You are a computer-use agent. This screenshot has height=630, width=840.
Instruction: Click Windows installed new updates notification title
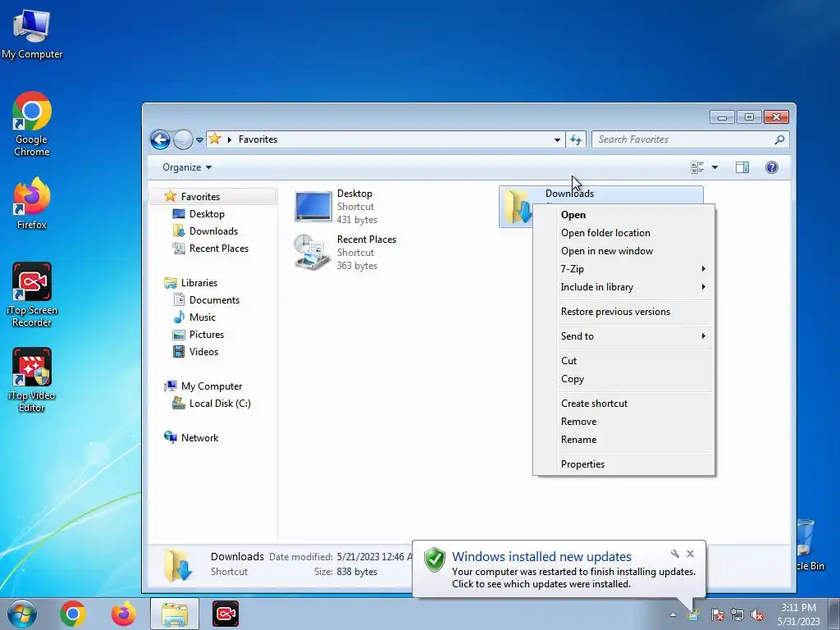tap(541, 557)
